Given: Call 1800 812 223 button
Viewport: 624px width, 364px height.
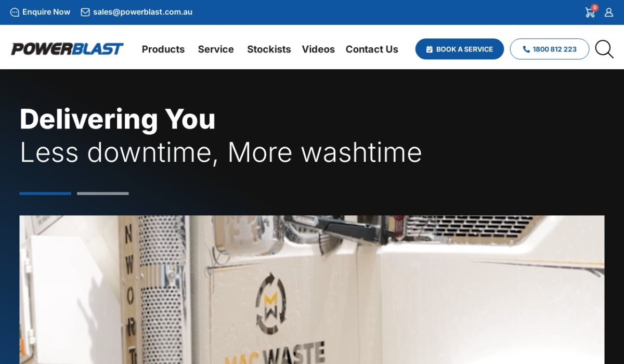Looking at the screenshot, I should (x=550, y=49).
